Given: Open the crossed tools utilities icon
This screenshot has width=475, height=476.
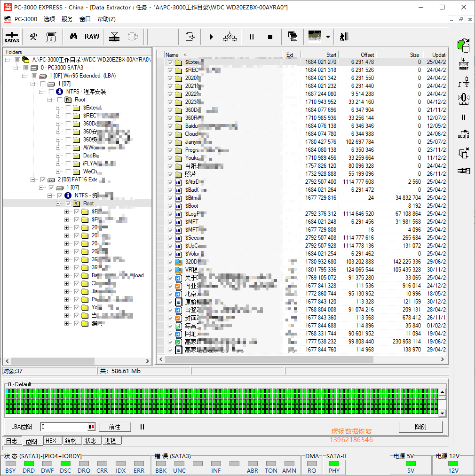Looking at the screenshot, I should (33, 37).
